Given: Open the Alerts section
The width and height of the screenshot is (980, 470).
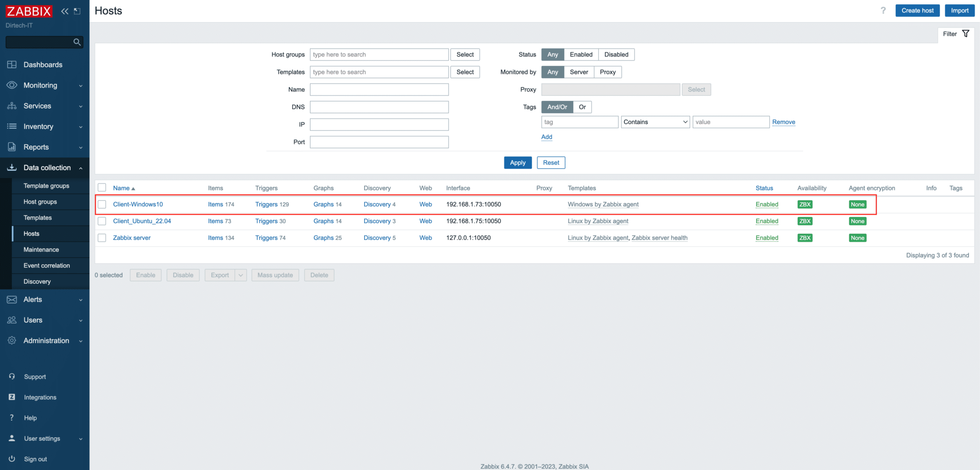Looking at the screenshot, I should pos(33,299).
